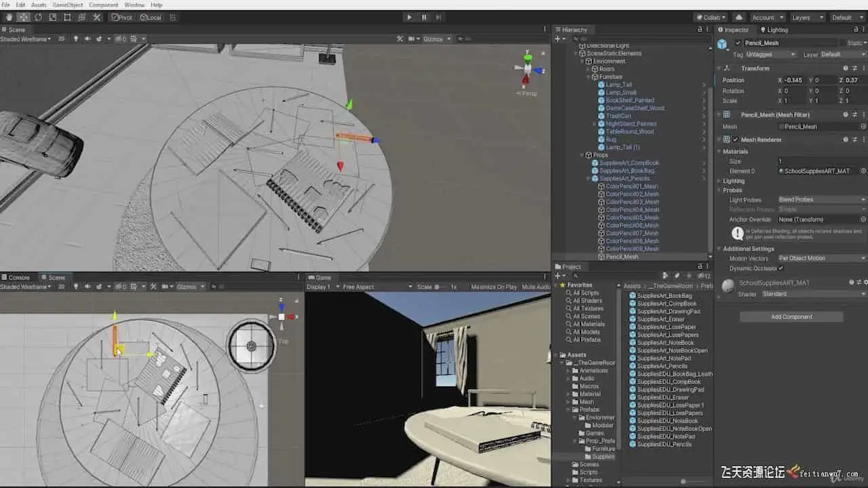868x488 pixels.
Task: Toggle Mesh Renderer enabled checkbox
Action: 735,140
